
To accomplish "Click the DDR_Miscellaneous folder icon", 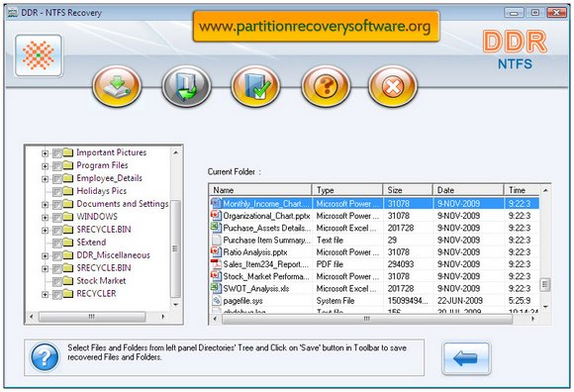I will point(68,255).
